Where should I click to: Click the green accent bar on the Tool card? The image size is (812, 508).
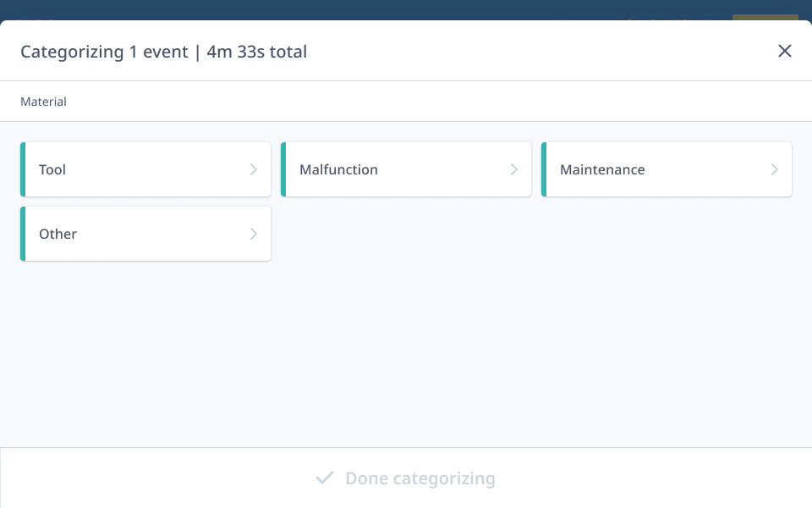coord(23,169)
